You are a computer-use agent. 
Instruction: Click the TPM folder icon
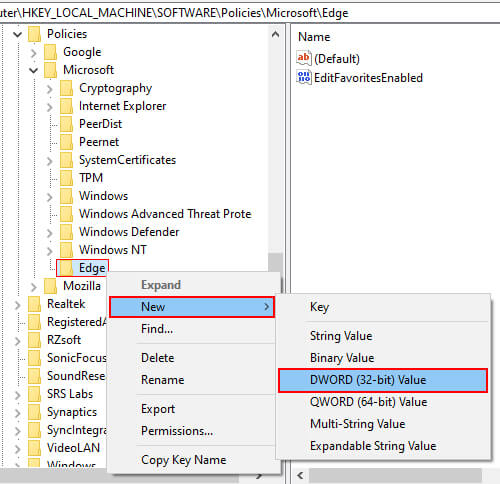pyautogui.click(x=67, y=178)
